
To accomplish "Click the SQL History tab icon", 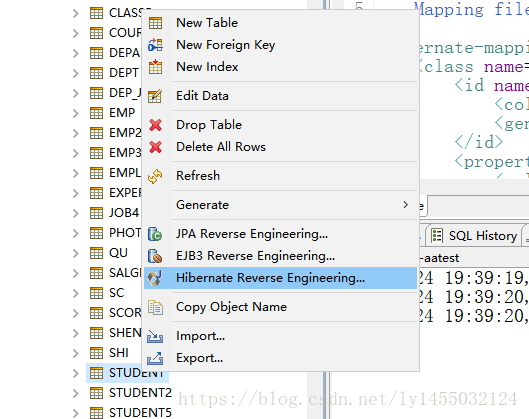I will (x=437, y=235).
